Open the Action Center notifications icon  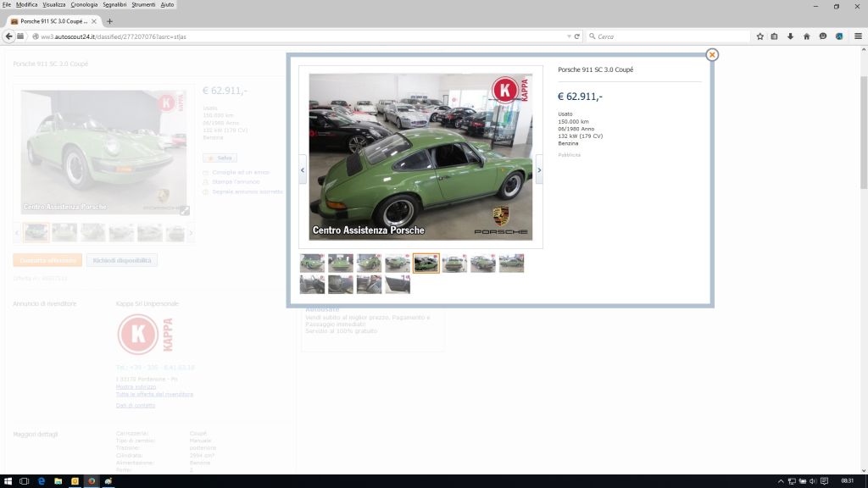click(824, 481)
